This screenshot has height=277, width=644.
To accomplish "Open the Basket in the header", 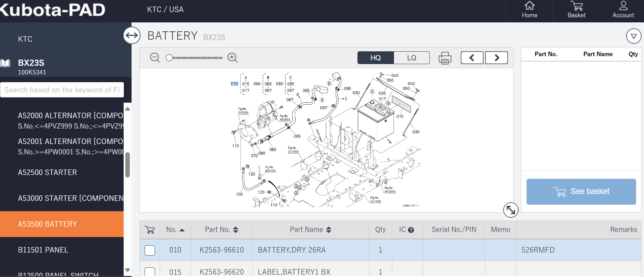I will click(x=577, y=10).
